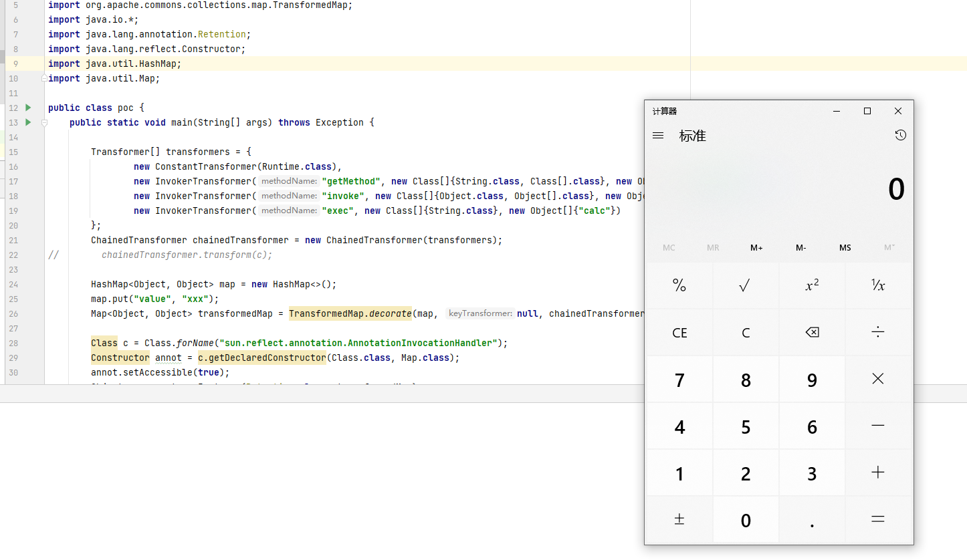The width and height of the screenshot is (967, 560).
Task: Click the square root key
Action: click(746, 285)
